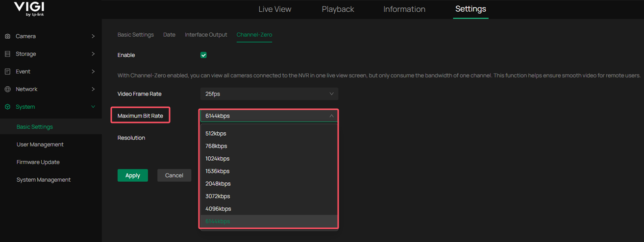Open the Interface Output sub-tab
Viewport: 644px width, 242px height.
click(x=206, y=35)
